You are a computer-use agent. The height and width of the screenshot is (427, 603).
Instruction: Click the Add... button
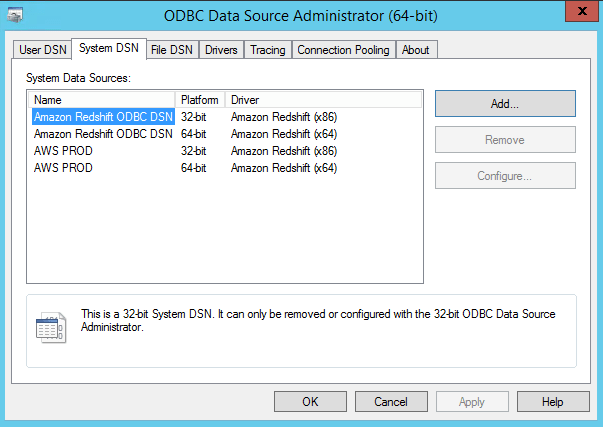point(505,103)
